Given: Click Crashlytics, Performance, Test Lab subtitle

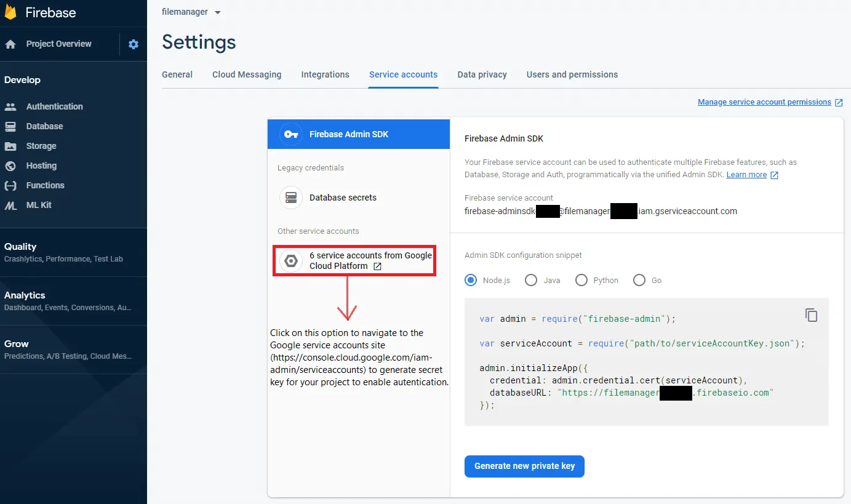Looking at the screenshot, I should point(63,259).
